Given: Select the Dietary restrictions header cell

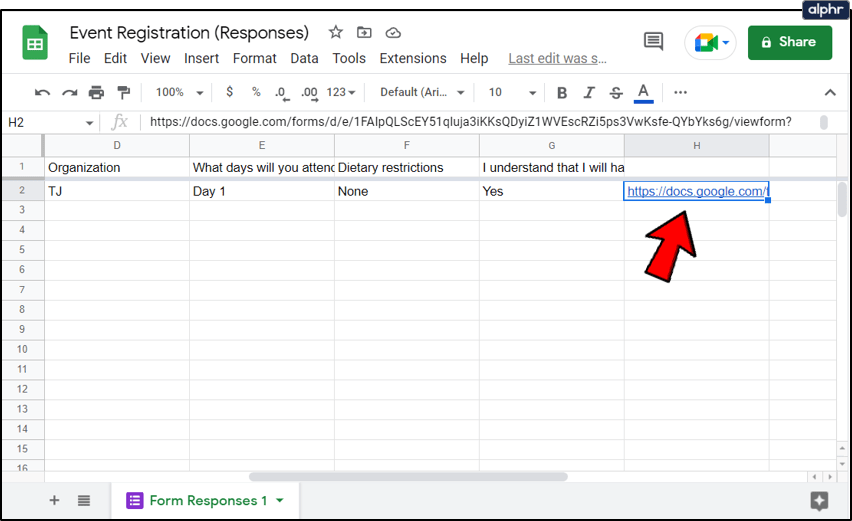Looking at the screenshot, I should (406, 167).
